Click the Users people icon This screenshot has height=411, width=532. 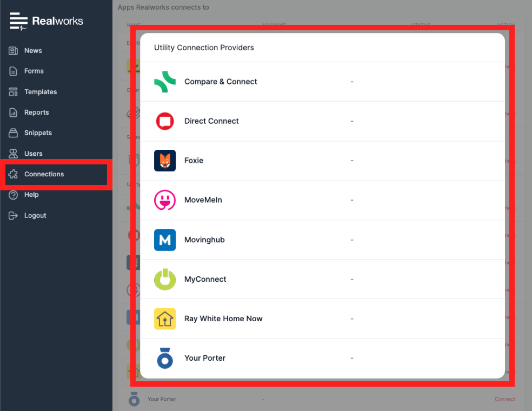(x=13, y=154)
